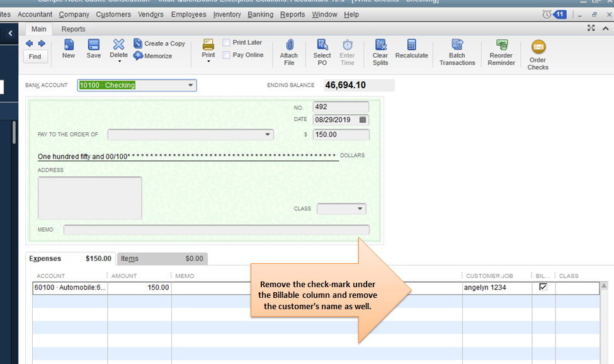This screenshot has height=364, width=614.
Task: Open the Accountant menu
Action: (35, 14)
